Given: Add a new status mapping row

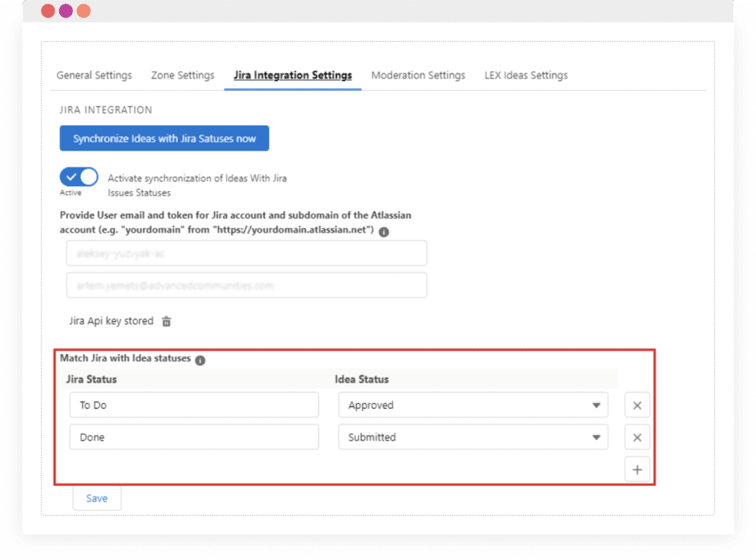Looking at the screenshot, I should coord(637,470).
